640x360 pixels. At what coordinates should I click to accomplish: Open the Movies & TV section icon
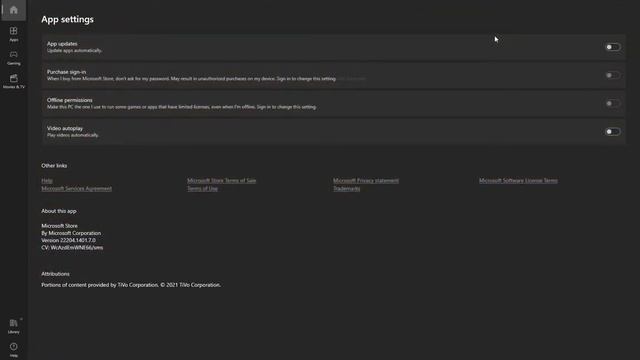click(13, 81)
